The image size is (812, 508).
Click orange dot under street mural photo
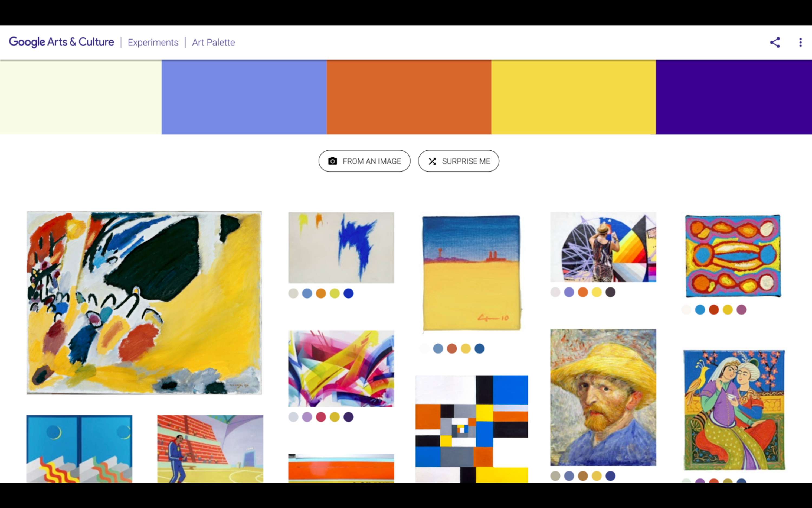point(583,292)
